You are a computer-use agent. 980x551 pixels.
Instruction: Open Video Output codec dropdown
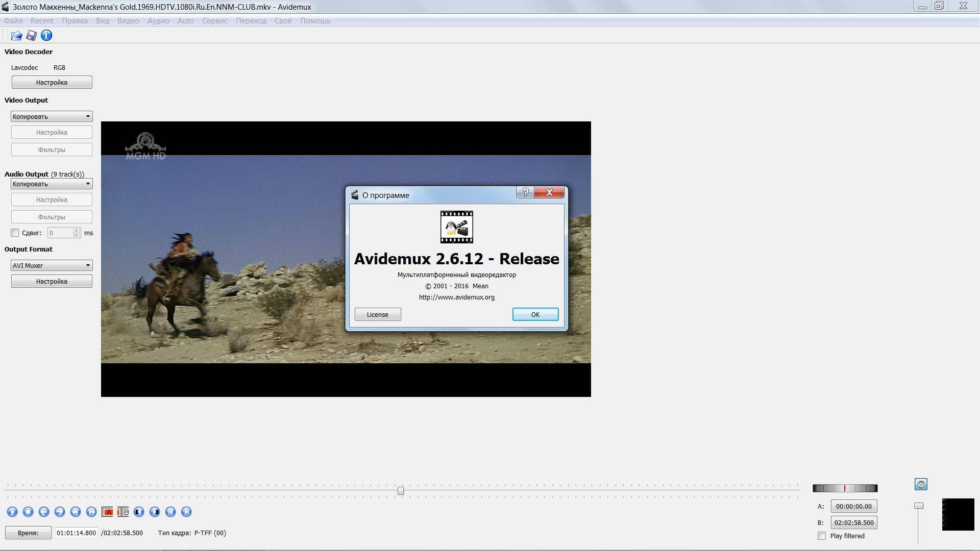coord(52,116)
